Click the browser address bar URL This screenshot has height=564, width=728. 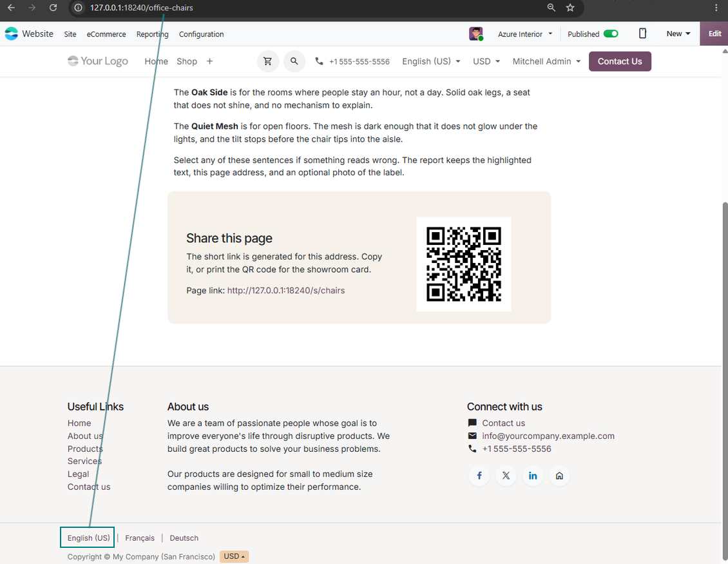141,8
